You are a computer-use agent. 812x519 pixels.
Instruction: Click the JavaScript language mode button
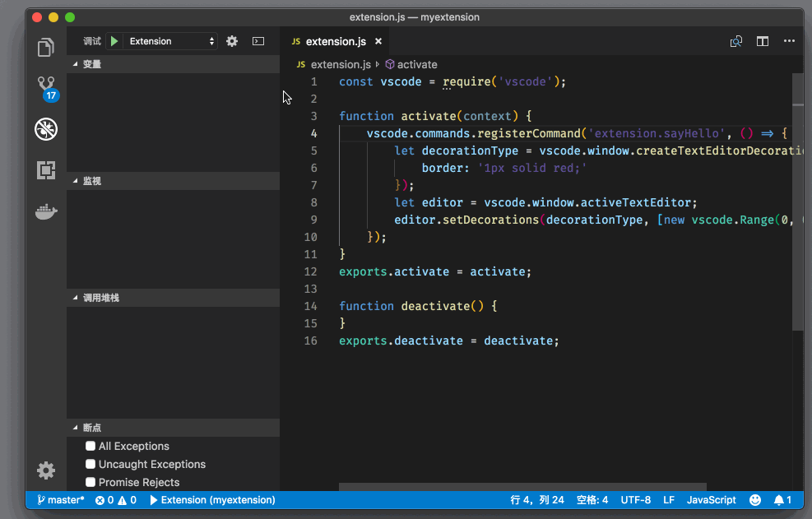click(711, 500)
